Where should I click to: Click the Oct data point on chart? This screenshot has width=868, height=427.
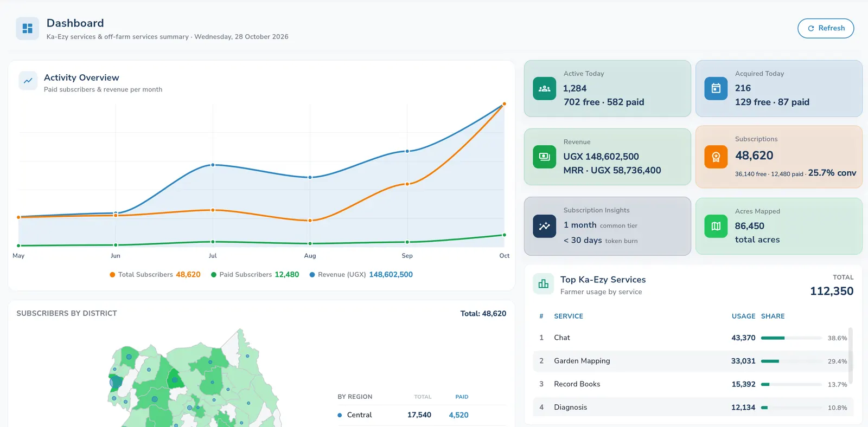[504, 103]
